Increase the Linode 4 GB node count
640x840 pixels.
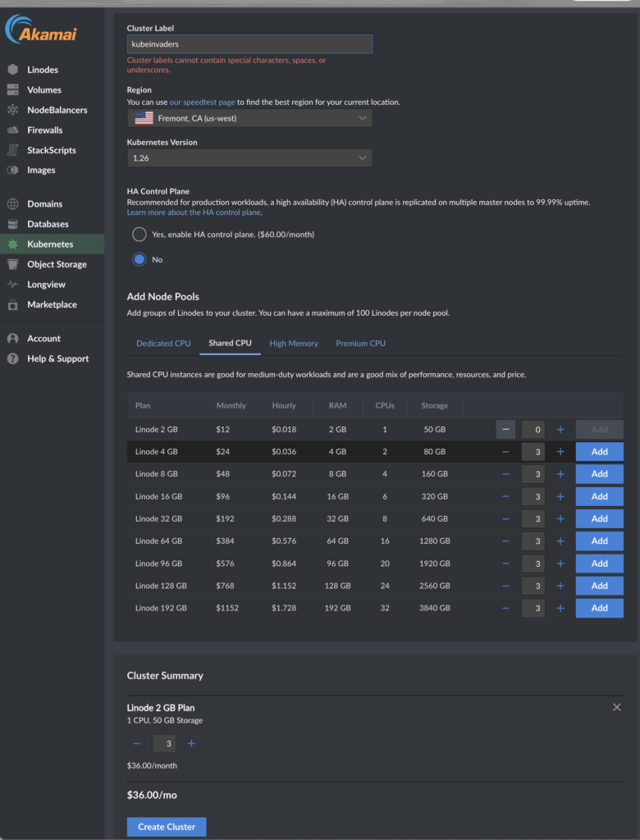[560, 452]
